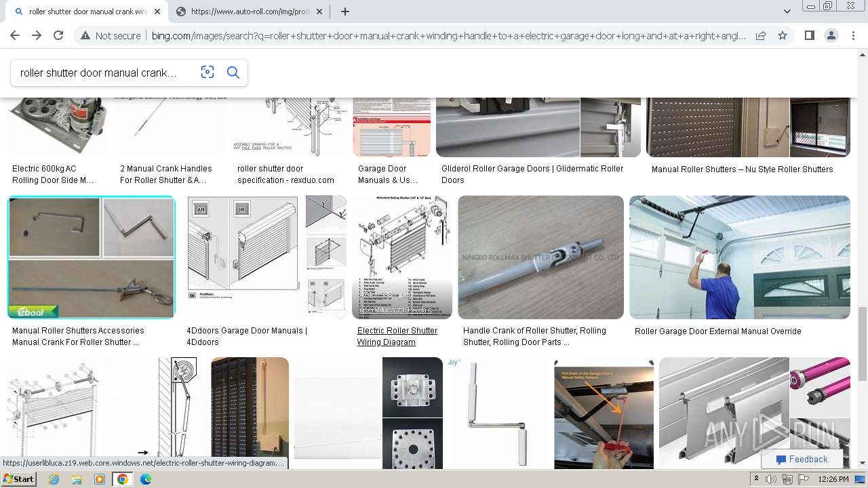This screenshot has height=488, width=868.
Task: Open the browser side panel icon
Action: pos(810,35)
